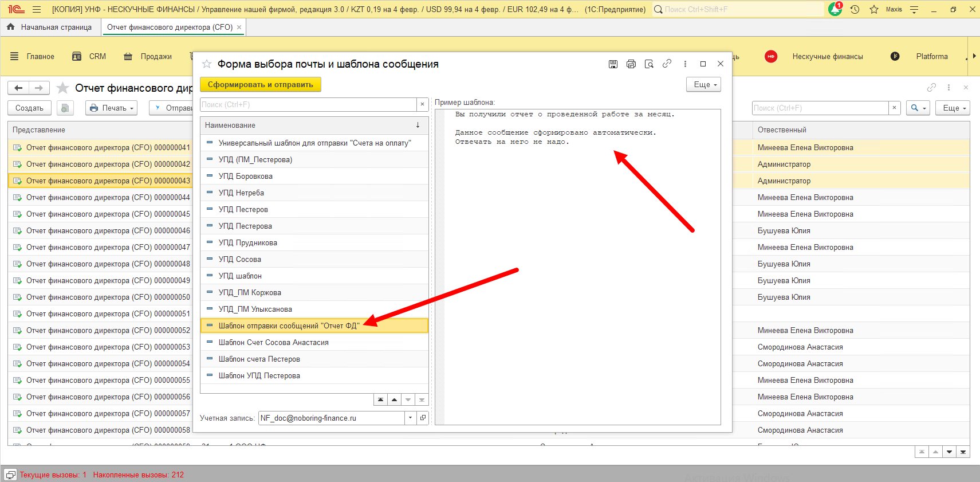Expand the Учетная запись account dropdown
The image size is (980, 482).
pos(410,418)
